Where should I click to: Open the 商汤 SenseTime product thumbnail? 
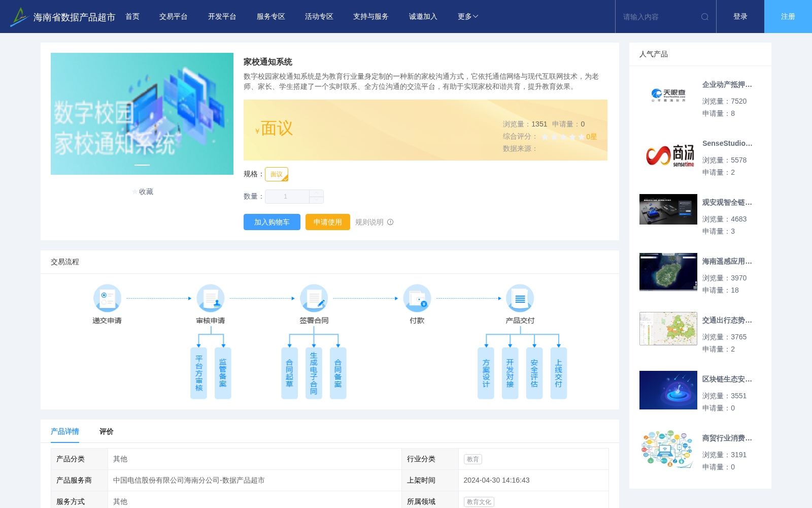[x=668, y=154]
